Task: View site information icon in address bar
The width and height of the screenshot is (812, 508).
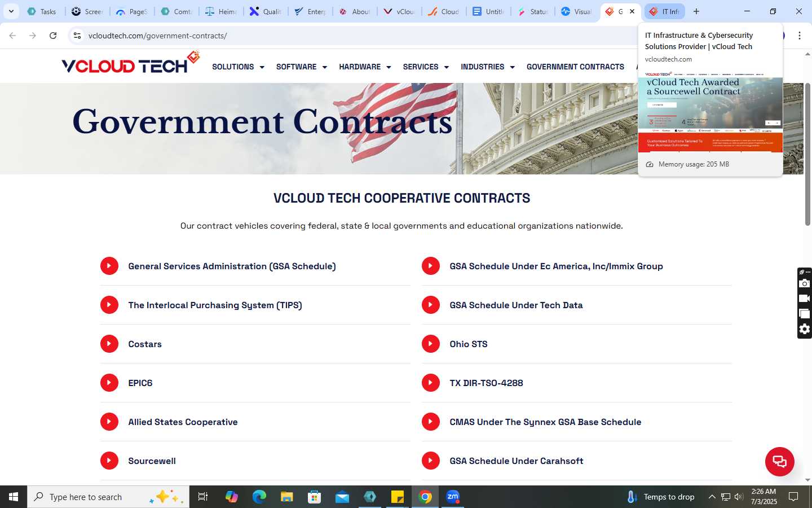Action: (x=77, y=36)
